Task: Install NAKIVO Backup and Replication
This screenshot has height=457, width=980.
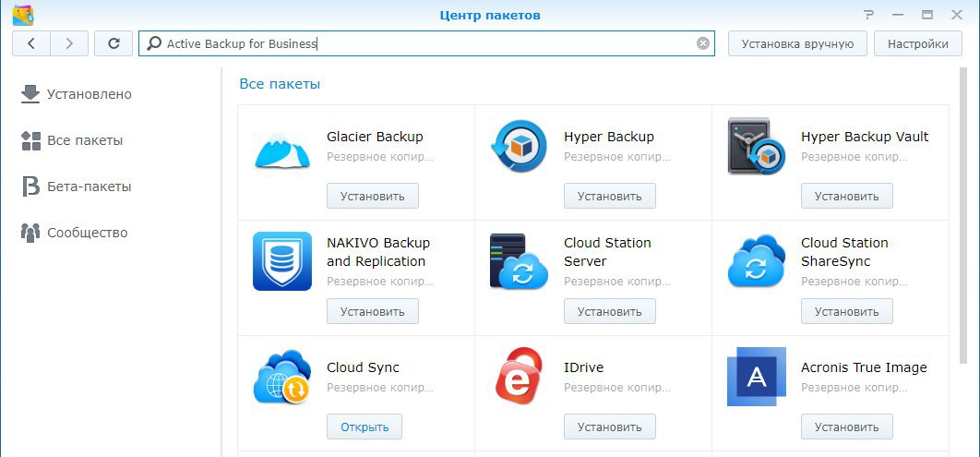Action: (373, 311)
